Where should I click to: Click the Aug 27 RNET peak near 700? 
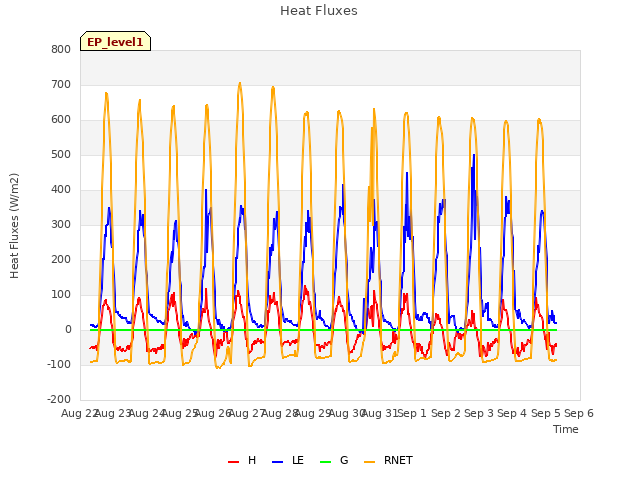pos(240,83)
